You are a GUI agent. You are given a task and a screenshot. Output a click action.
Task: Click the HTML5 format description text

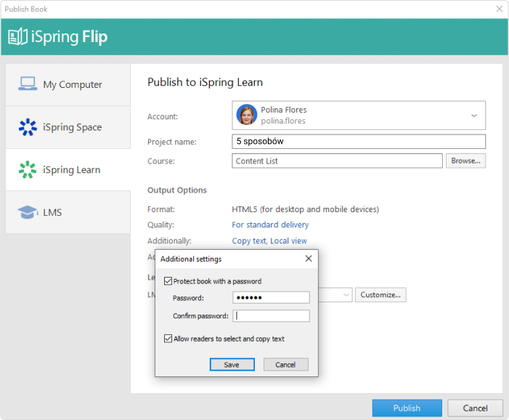click(x=305, y=209)
